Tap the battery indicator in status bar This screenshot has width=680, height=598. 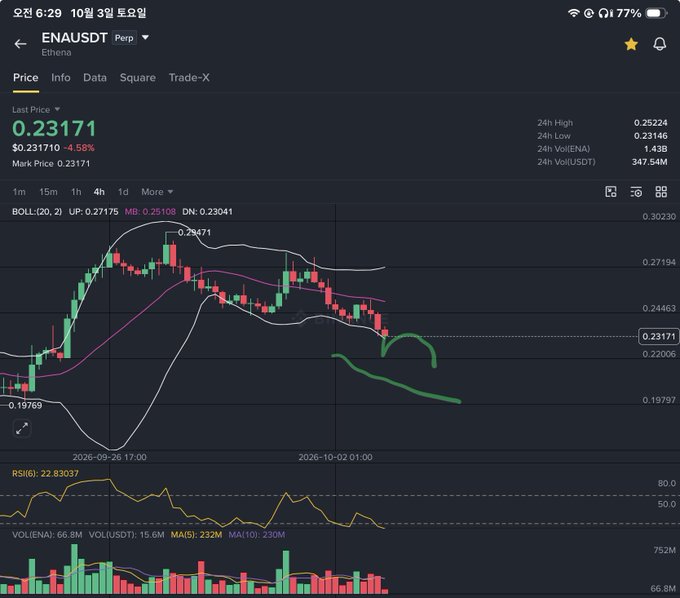coord(656,13)
